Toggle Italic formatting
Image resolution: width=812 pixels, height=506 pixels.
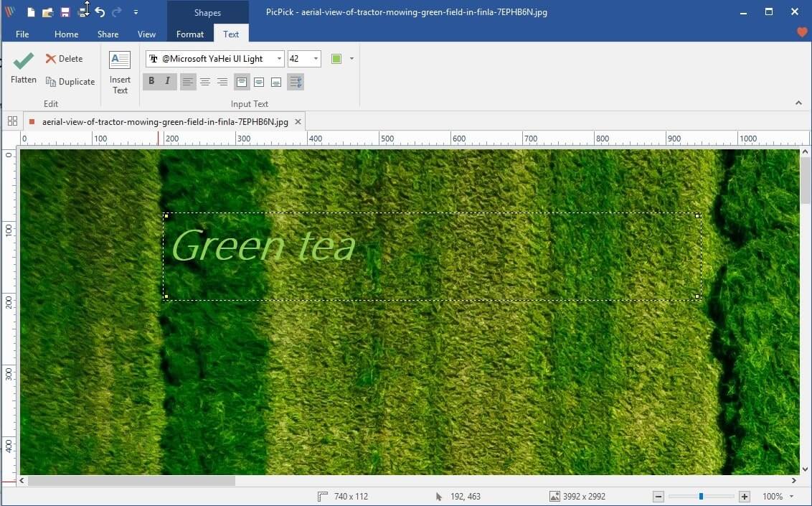[x=168, y=81]
